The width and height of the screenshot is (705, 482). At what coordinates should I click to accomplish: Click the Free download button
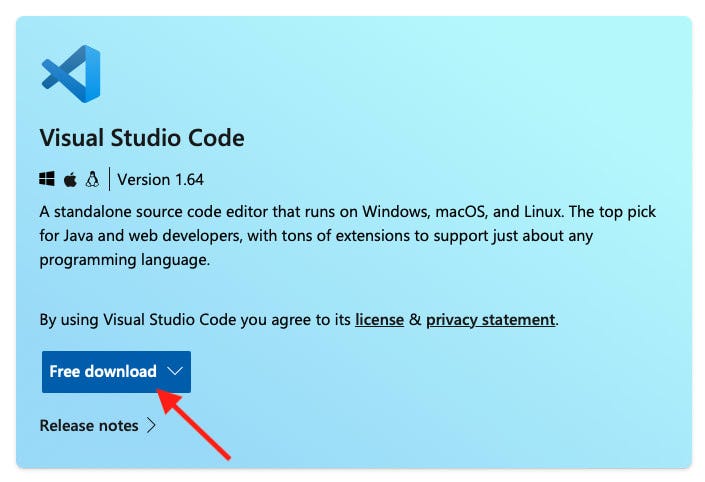(116, 372)
